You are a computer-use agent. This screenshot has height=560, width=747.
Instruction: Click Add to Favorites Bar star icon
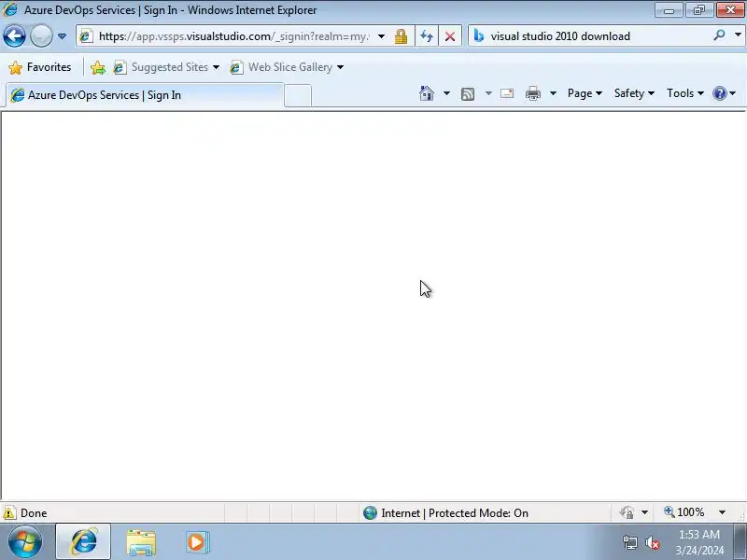tap(98, 67)
